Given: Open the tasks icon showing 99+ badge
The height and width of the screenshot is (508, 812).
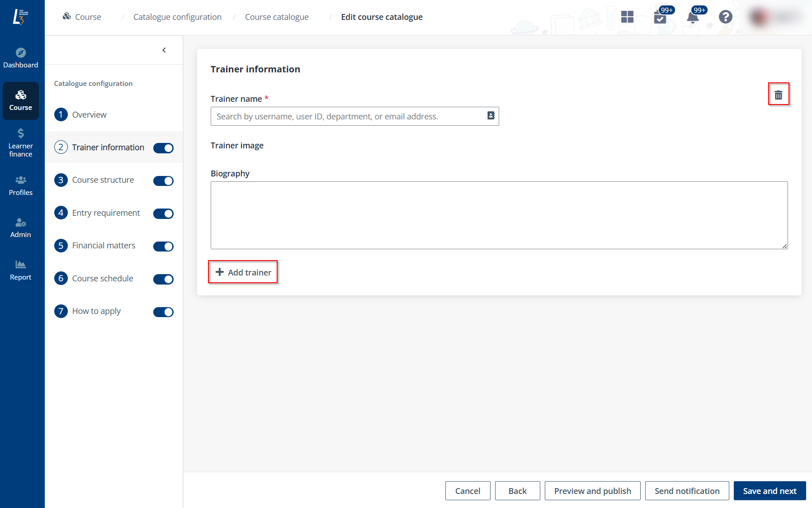Looking at the screenshot, I should pos(660,18).
